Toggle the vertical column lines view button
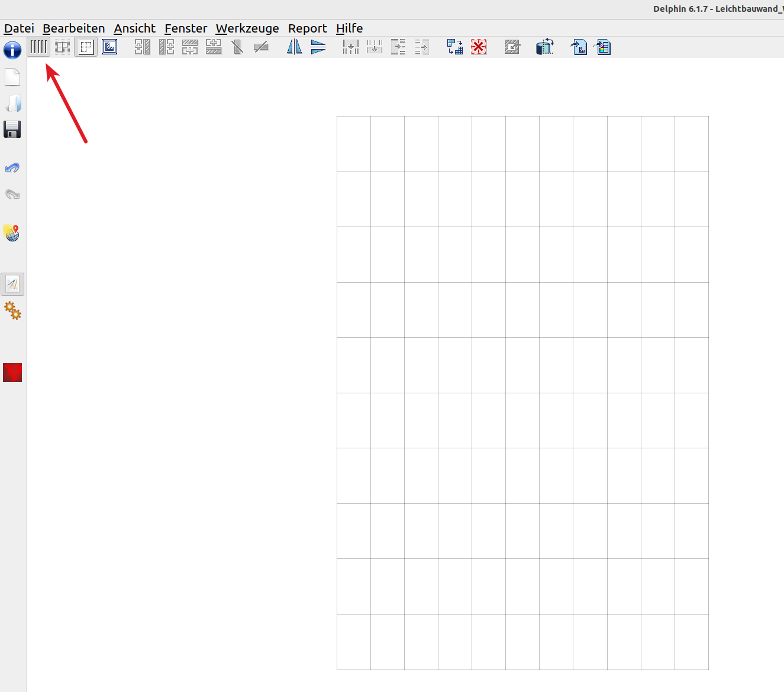This screenshot has width=784, height=692. [38, 47]
